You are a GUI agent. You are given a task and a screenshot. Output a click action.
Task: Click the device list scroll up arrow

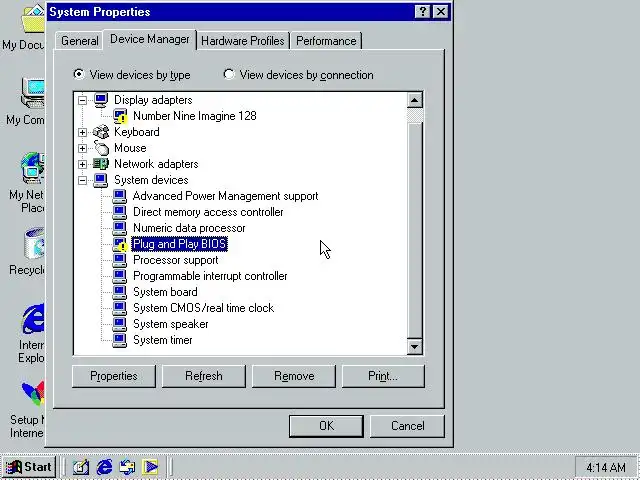pyautogui.click(x=414, y=100)
